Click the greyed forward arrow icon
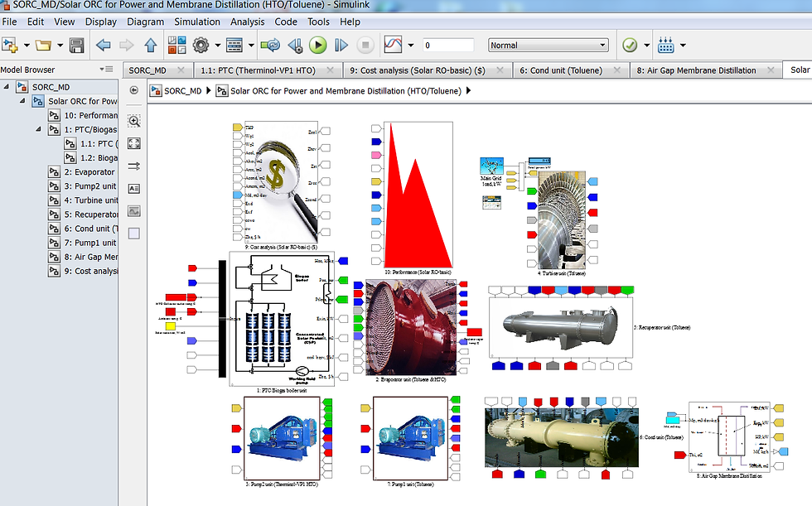The height and width of the screenshot is (506, 812). 126,46
